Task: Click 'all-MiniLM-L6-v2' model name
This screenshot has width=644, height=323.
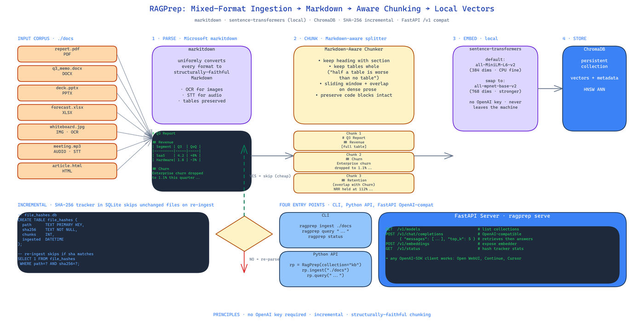Action: tap(495, 65)
